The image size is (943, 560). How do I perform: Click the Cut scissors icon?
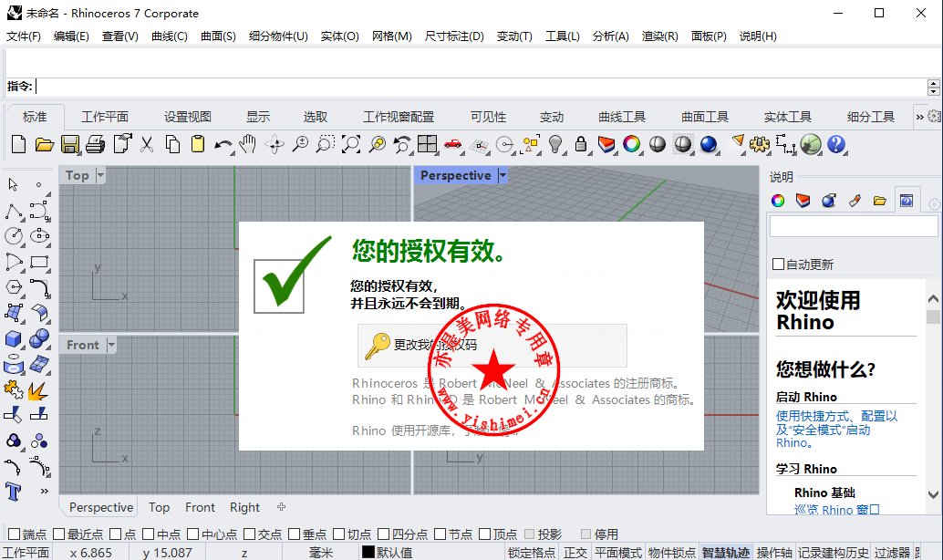[147, 144]
